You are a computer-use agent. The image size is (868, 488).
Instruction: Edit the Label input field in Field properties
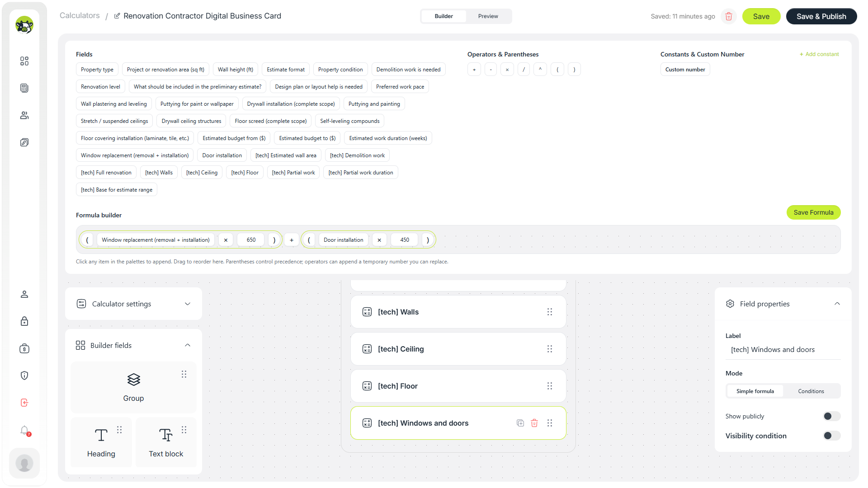783,350
